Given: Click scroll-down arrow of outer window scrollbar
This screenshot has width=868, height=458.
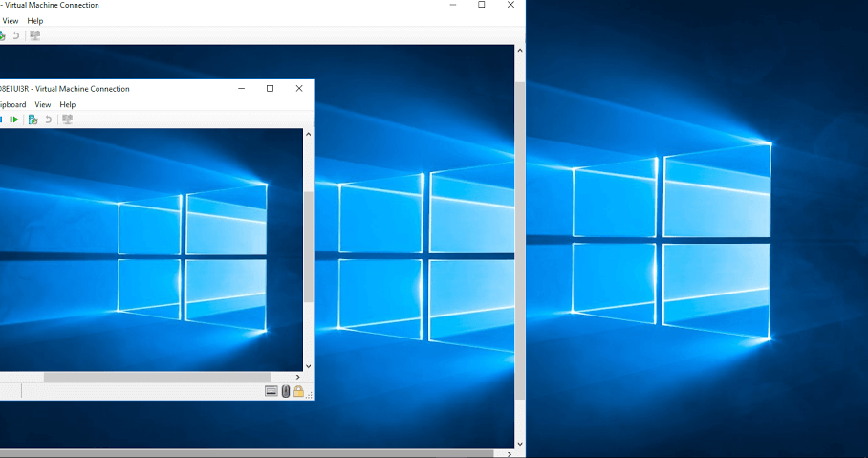Looking at the screenshot, I should 520,444.
